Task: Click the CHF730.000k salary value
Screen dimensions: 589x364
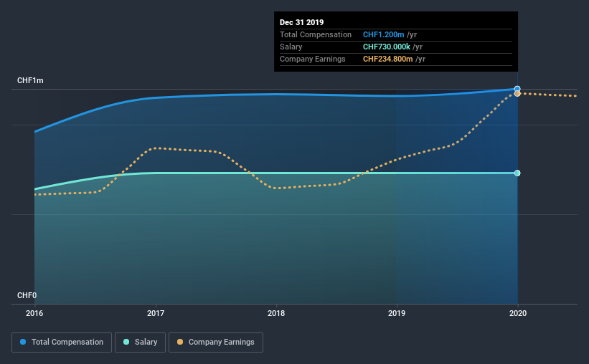Action: [387, 47]
